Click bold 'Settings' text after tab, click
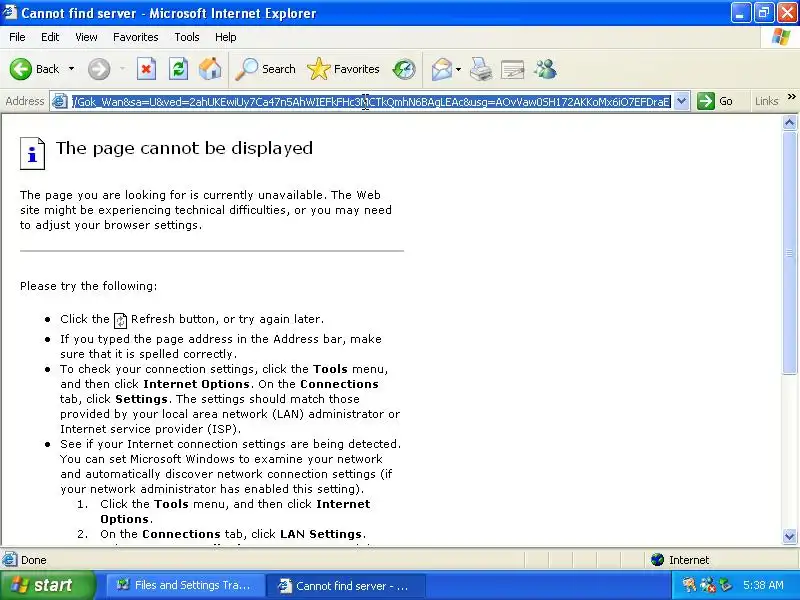Viewport: 800px width, 600px height. click(x=141, y=399)
